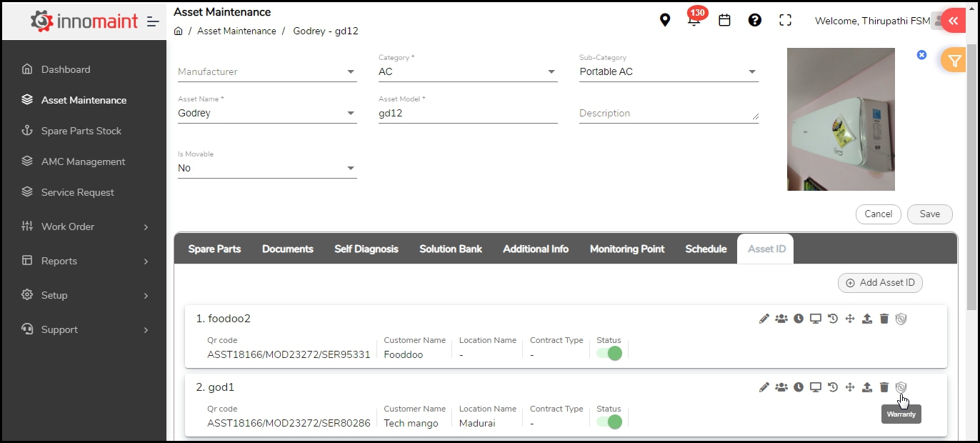This screenshot has height=443, width=980.
Task: Open the Sub-Category dropdown showing Portable AC
Action: [x=668, y=71]
